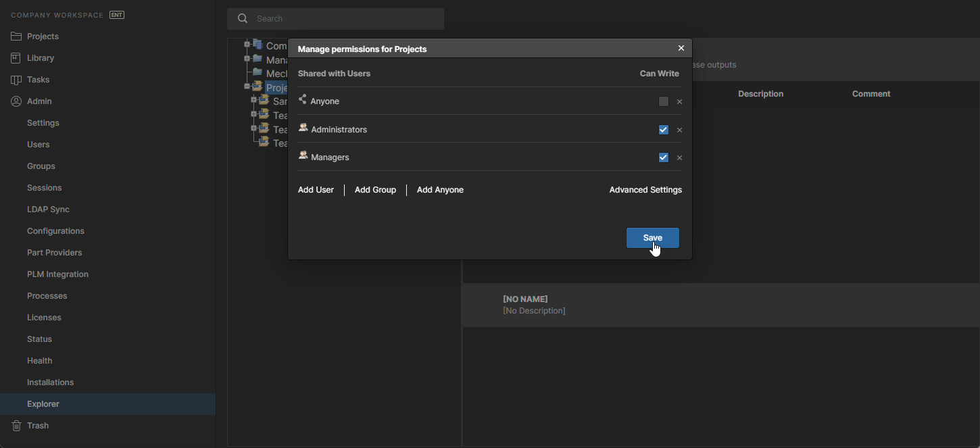Image resolution: width=980 pixels, height=448 pixels.
Task: Focus the Search input field
Action: [345, 19]
